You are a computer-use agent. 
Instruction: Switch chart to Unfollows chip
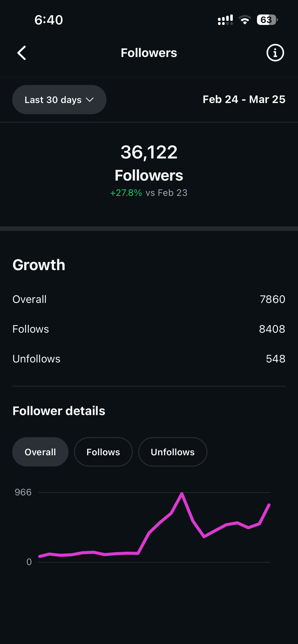coord(172,452)
